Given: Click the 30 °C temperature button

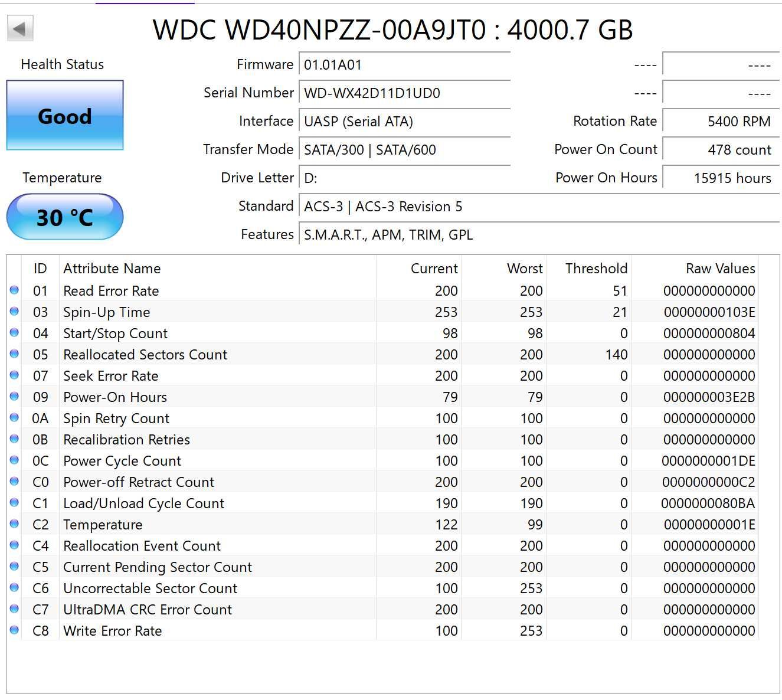Looking at the screenshot, I should (65, 217).
